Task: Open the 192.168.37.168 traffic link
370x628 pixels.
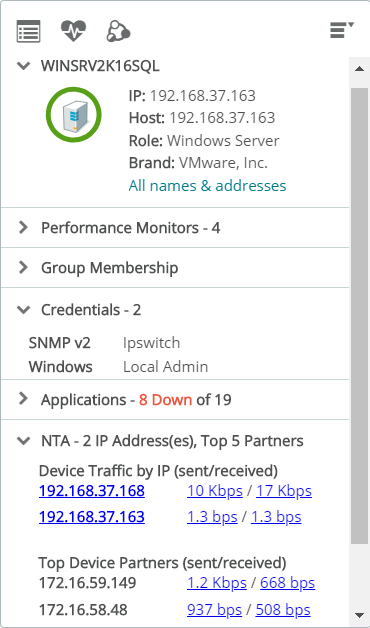Action: pyautogui.click(x=92, y=491)
